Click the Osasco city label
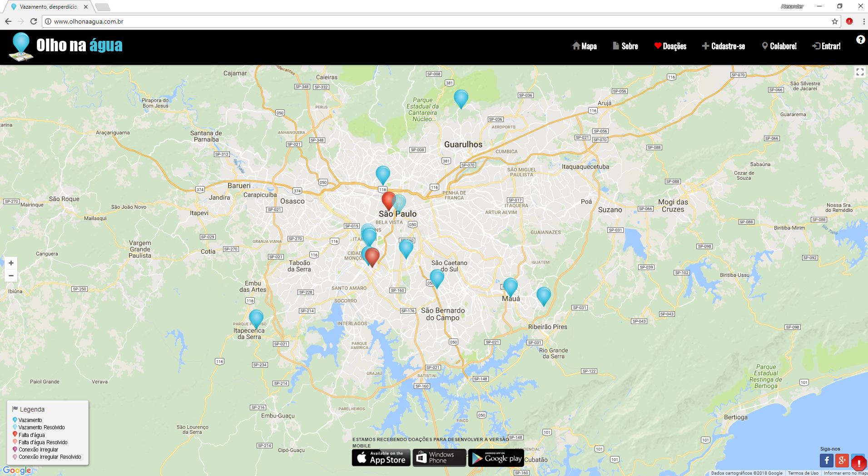The image size is (868, 476). tap(293, 201)
